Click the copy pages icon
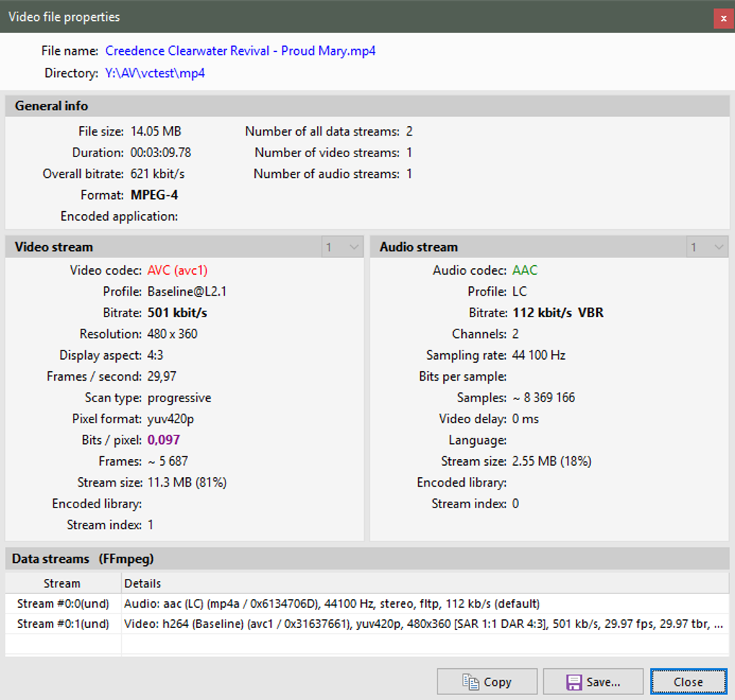 471,682
